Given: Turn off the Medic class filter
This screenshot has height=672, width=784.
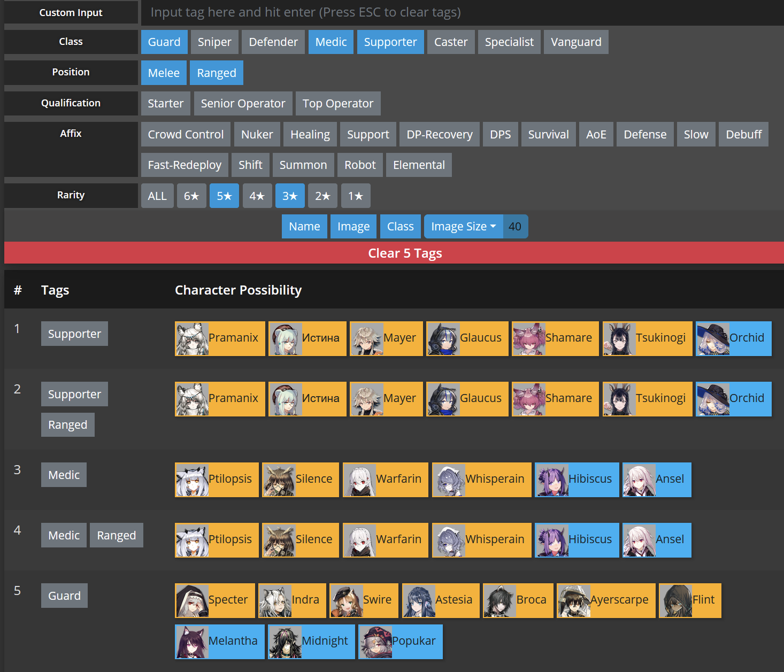Looking at the screenshot, I should (x=331, y=42).
